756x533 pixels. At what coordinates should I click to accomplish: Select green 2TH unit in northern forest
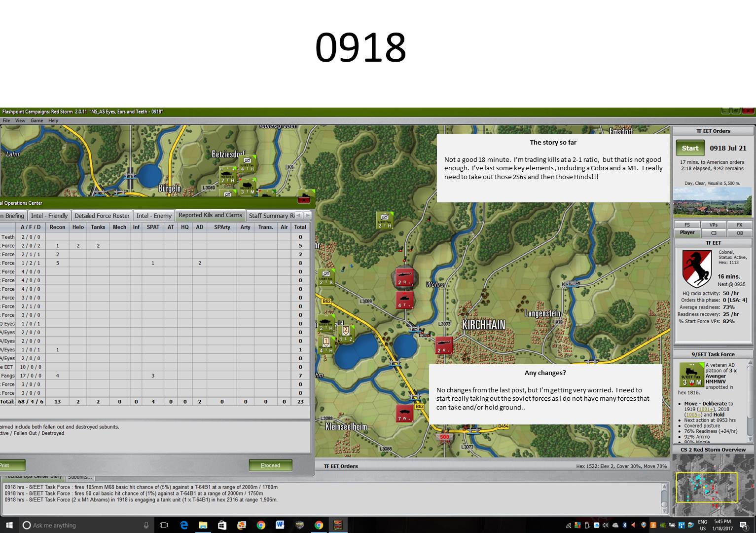[384, 221]
